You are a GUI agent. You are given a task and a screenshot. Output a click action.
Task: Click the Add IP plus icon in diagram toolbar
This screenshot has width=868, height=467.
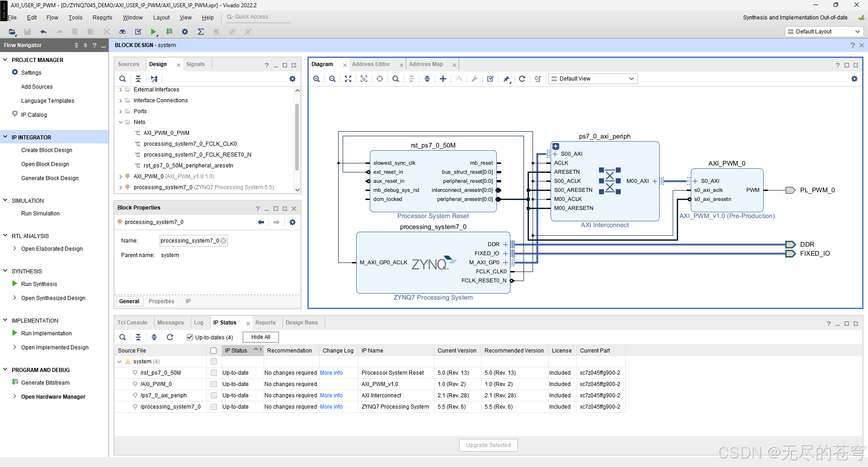point(443,79)
